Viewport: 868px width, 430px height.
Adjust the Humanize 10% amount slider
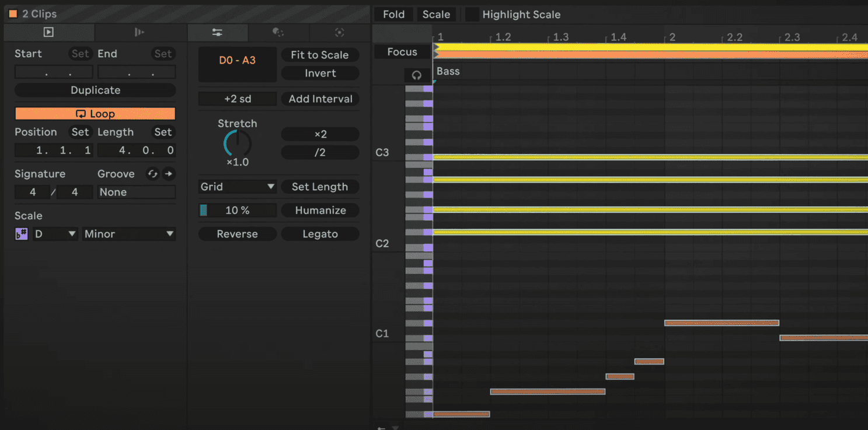(x=237, y=210)
